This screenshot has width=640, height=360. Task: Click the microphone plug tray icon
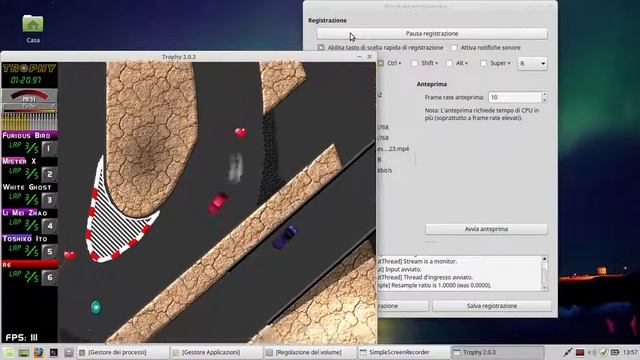pos(568,352)
